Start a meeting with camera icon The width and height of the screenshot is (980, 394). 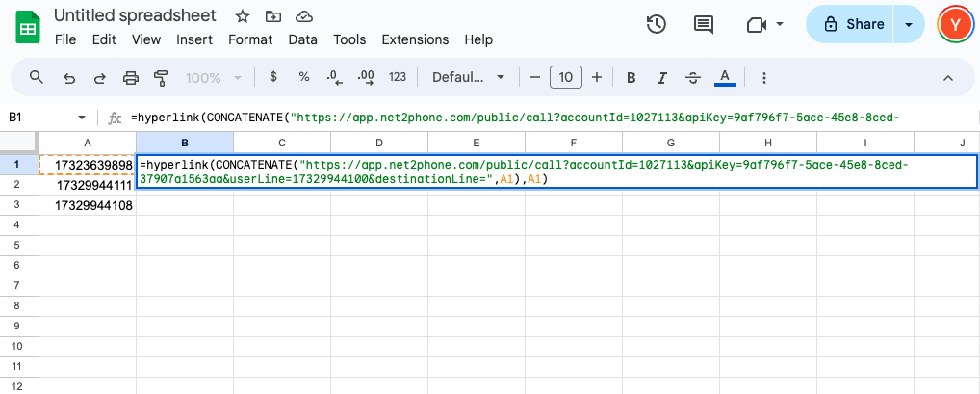(x=757, y=24)
